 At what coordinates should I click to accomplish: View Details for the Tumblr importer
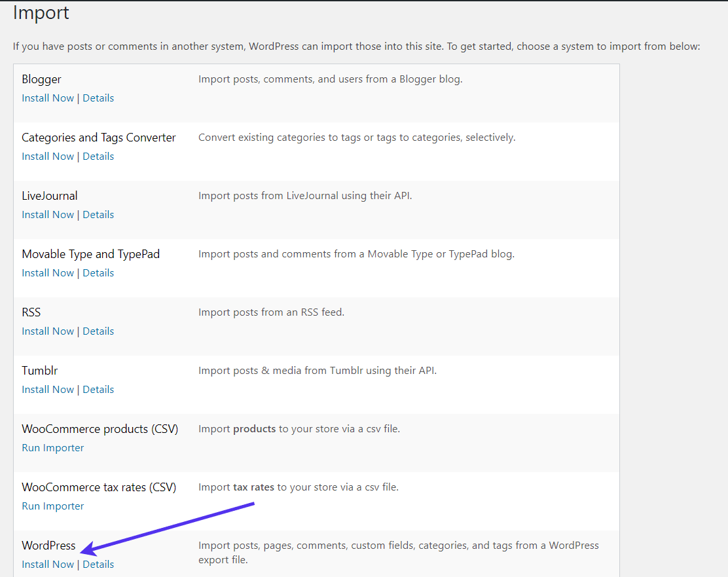[x=98, y=389]
